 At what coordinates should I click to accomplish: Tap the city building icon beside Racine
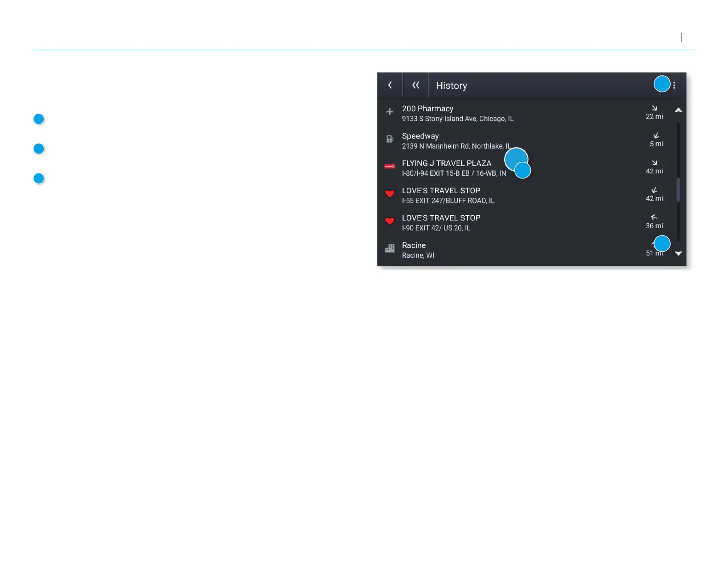(x=390, y=248)
